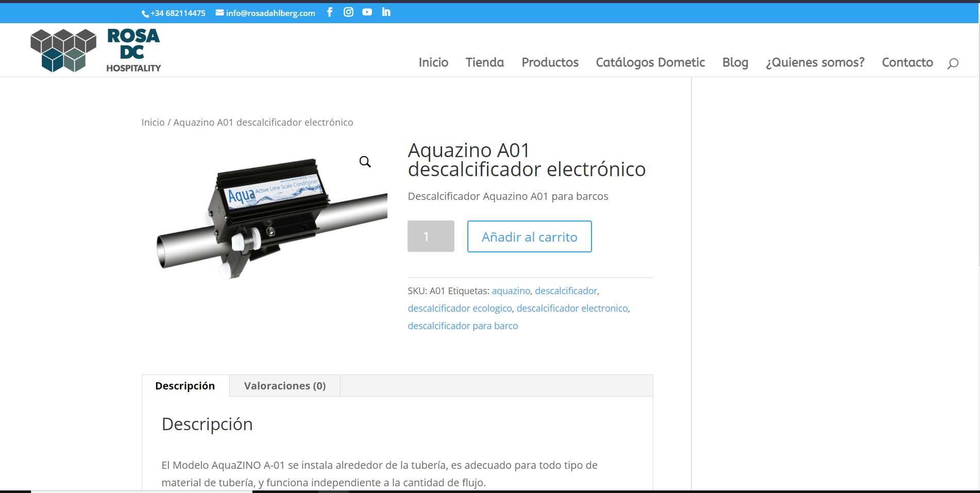Open the Tienda menu item

(485, 62)
